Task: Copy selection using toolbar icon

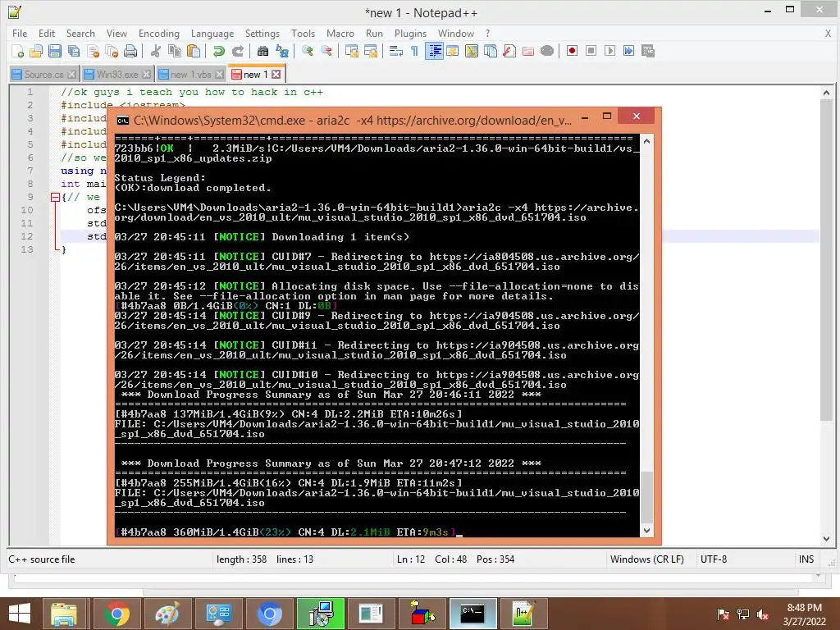Action: [x=175, y=51]
